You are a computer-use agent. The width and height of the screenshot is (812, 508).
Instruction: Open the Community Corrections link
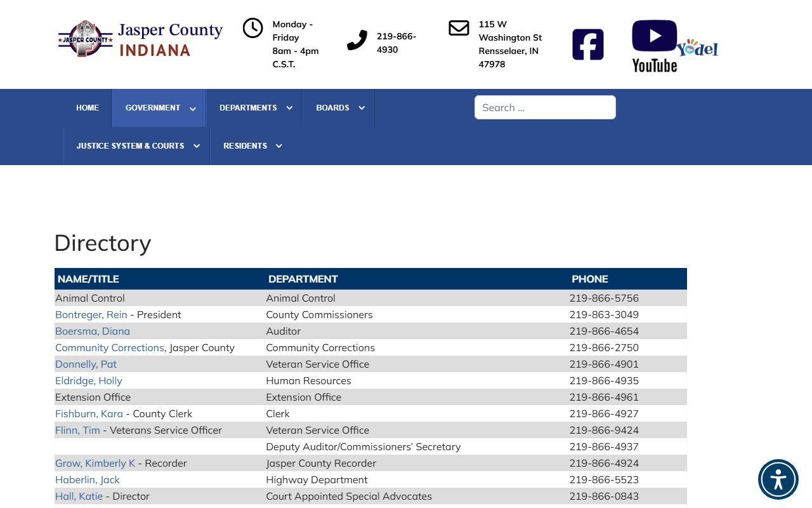tap(110, 348)
